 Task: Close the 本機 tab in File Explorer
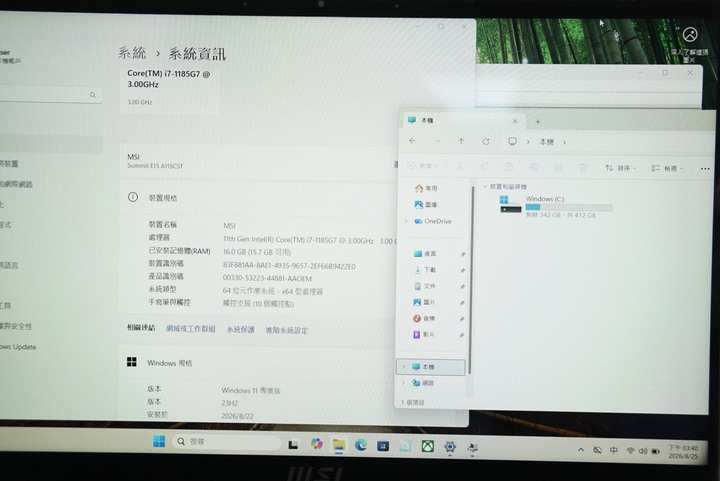(x=515, y=121)
